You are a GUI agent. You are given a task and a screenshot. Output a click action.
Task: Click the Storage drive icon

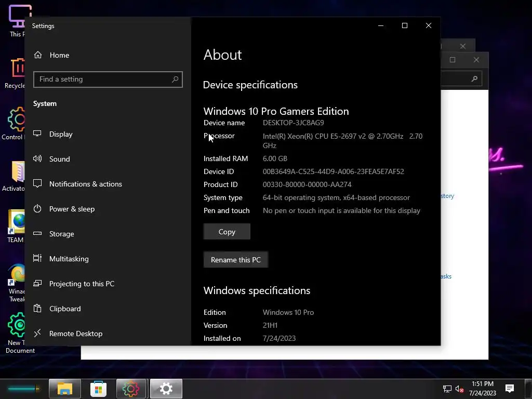click(37, 233)
